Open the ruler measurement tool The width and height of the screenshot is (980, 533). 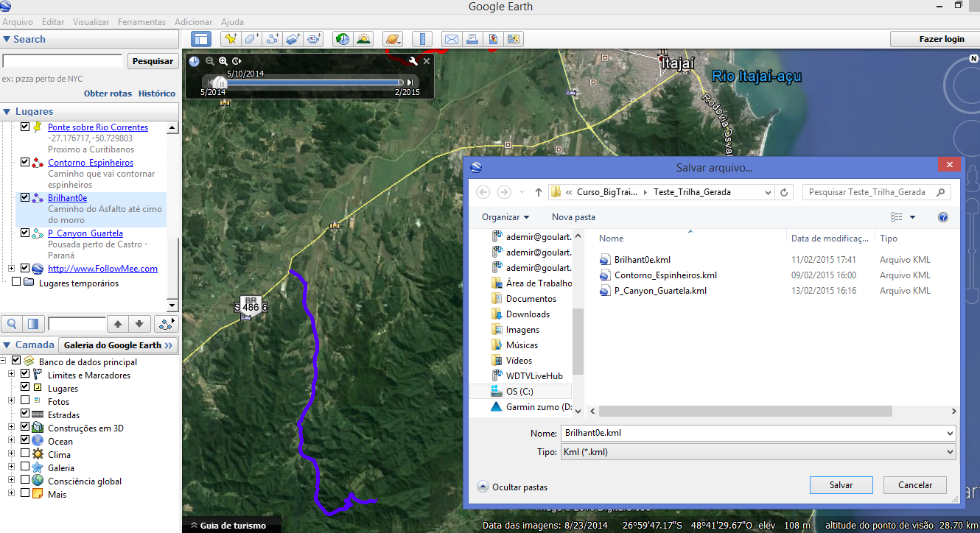click(422, 39)
